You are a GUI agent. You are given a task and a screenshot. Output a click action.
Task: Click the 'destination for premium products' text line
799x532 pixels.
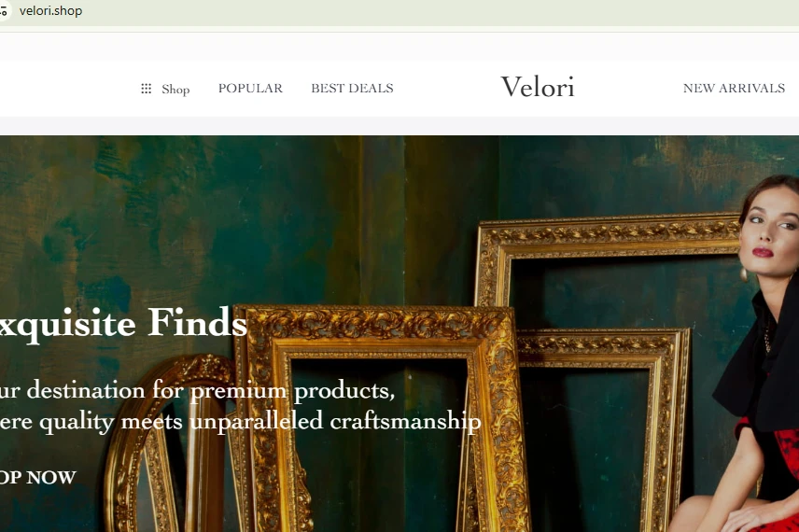196,390
